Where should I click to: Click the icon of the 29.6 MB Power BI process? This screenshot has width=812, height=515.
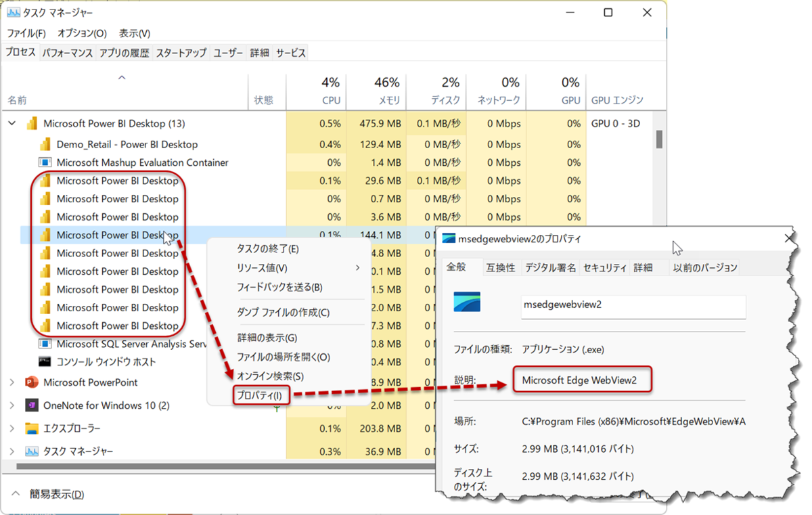point(45,181)
